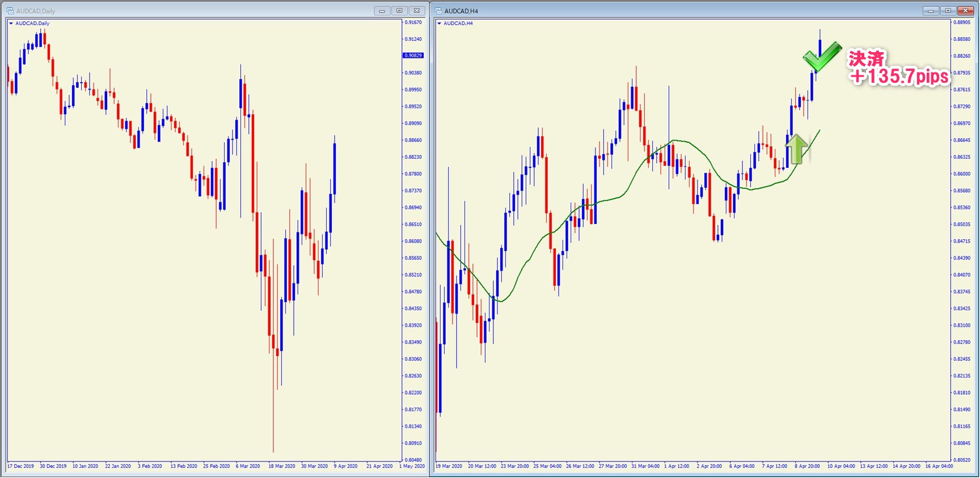Expand the triangle beside AUDCAD,Daily chart label
This screenshot has height=478, width=980.
tap(11, 23)
